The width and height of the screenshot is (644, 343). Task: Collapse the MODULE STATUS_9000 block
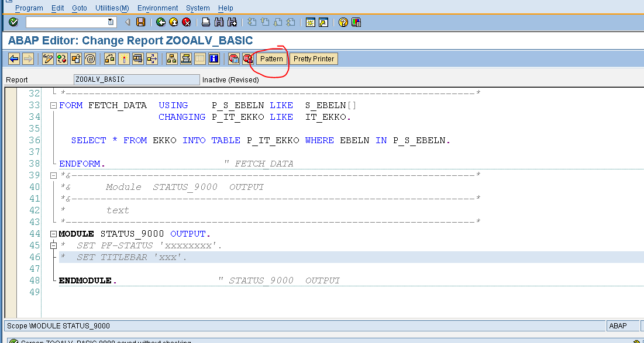pos(53,233)
